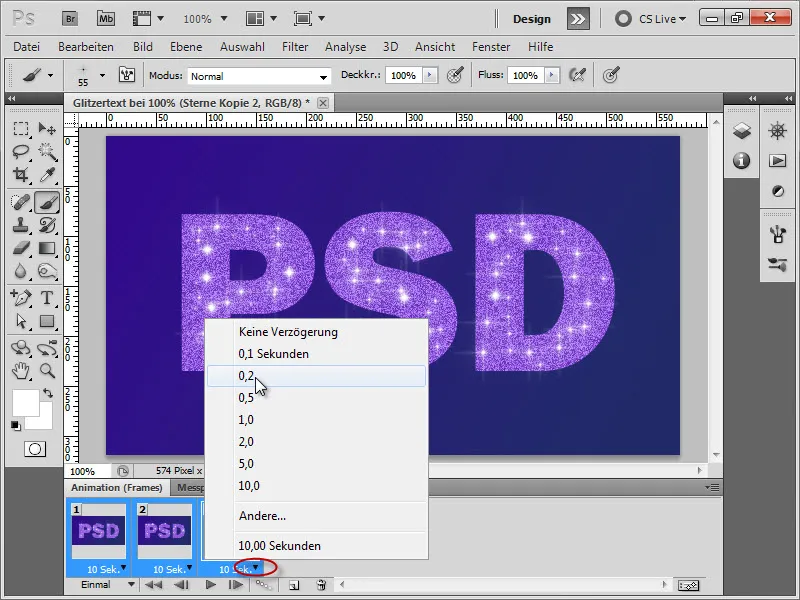Viewport: 800px width, 600px height.
Task: Launch Adobe Bridge from the Br icon
Action: pos(69,19)
